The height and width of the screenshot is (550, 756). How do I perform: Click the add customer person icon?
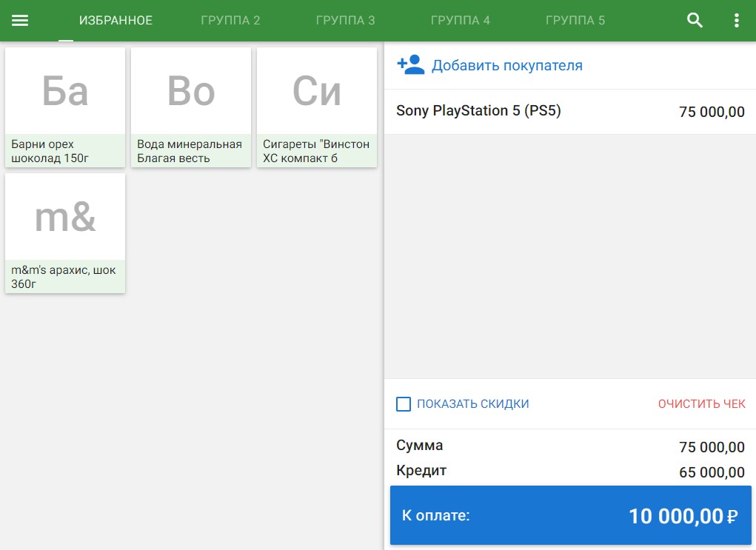(410, 65)
